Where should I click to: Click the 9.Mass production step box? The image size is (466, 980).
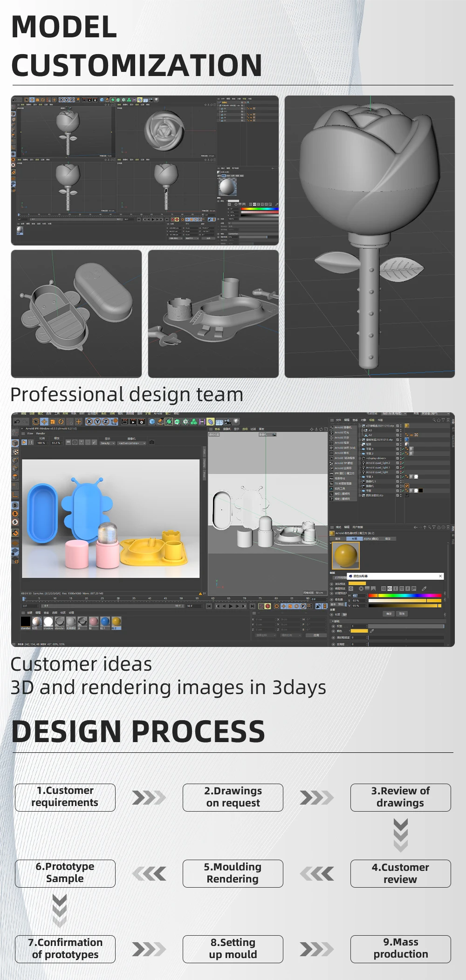point(400,949)
